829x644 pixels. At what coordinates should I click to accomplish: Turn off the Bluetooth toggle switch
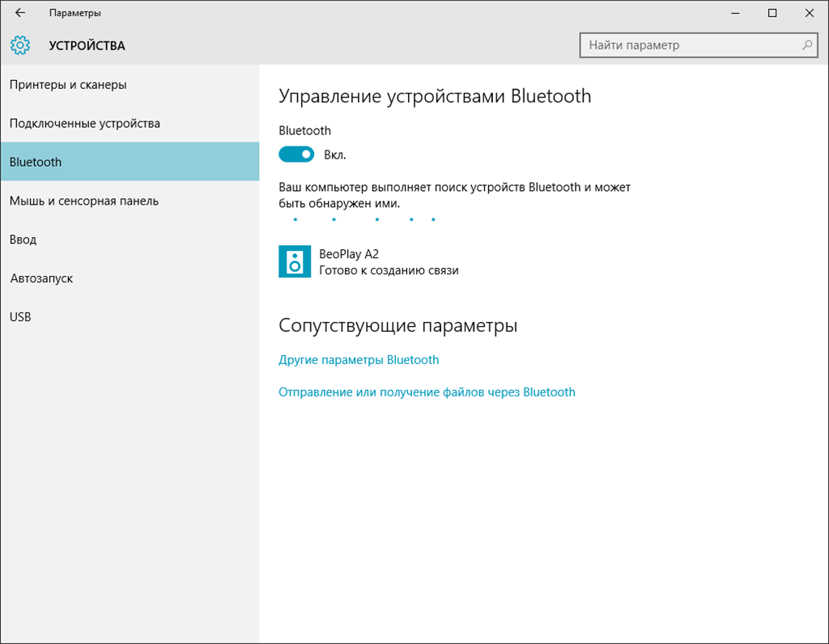point(296,155)
